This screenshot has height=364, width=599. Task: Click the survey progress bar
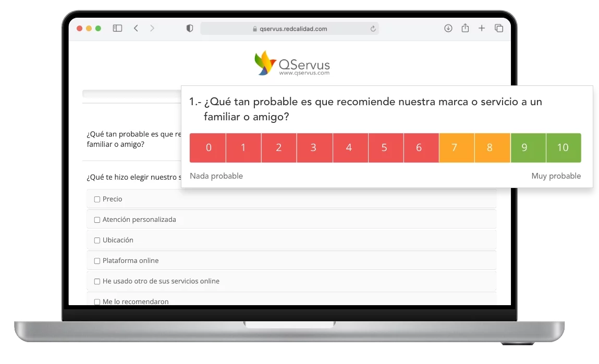[x=131, y=94]
